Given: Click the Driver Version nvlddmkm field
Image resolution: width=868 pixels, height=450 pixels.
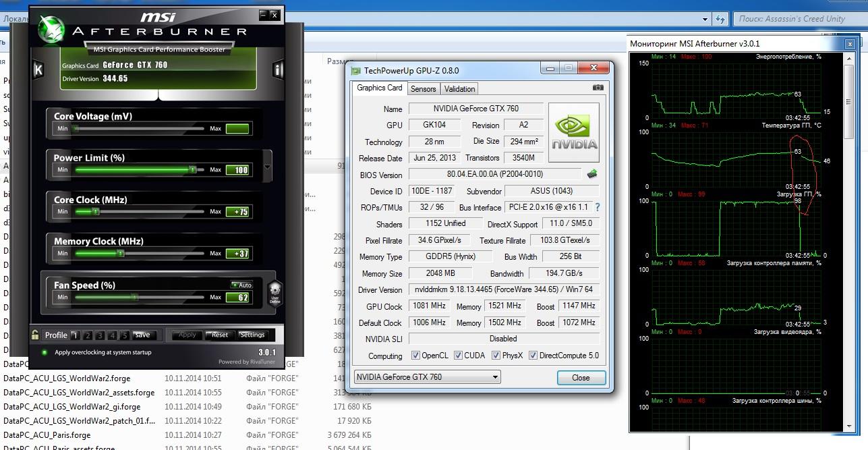Looking at the screenshot, I should click(x=504, y=290).
